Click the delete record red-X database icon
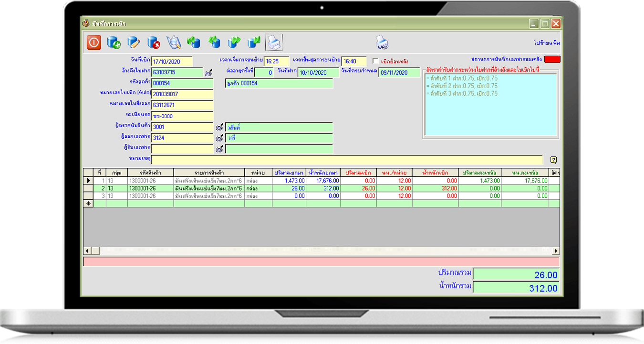 154,43
